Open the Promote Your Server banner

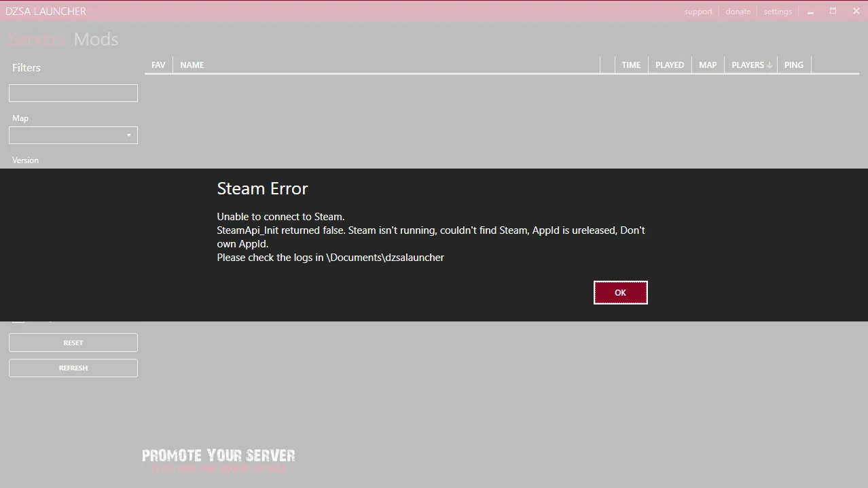pos(219,461)
